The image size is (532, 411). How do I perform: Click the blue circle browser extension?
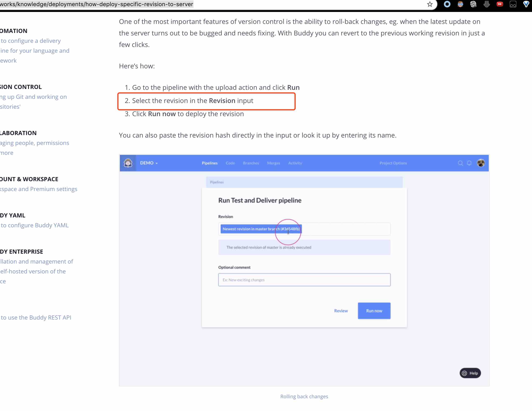pyautogui.click(x=447, y=4)
